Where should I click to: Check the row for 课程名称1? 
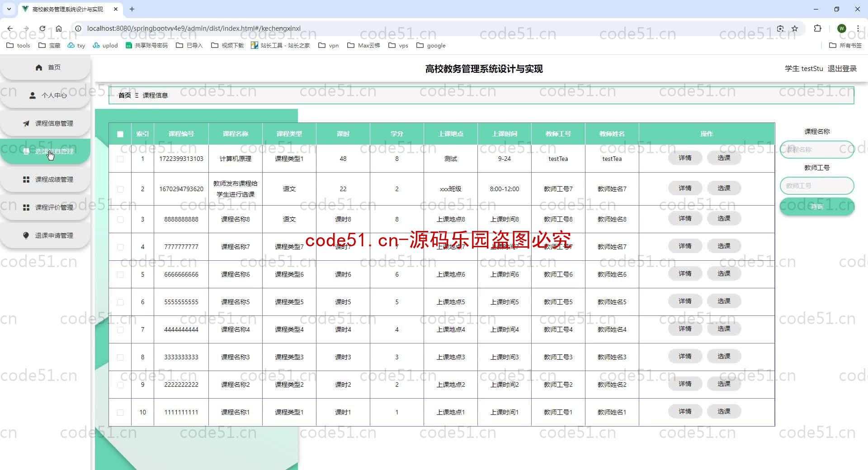pos(120,413)
